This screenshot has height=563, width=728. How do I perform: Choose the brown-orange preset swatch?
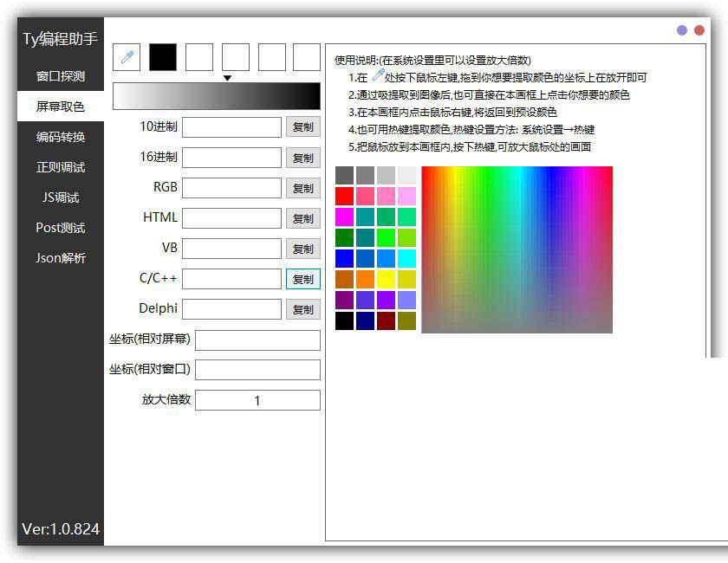tap(345, 279)
